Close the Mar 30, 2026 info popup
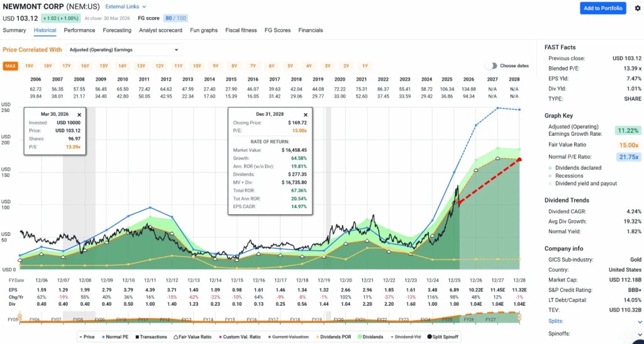 point(79,115)
